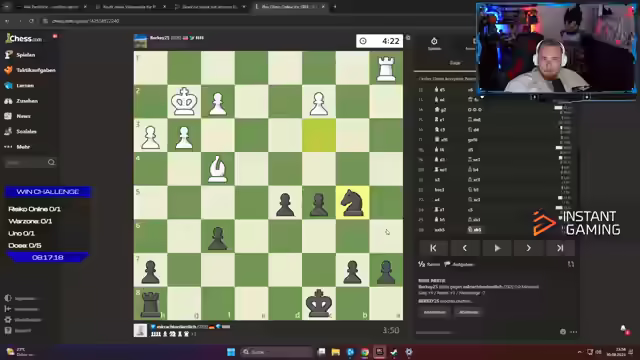This screenshot has width=640, height=360.
Task: Collapse the sidebar with the arrow icon
Action: tap(8, 309)
